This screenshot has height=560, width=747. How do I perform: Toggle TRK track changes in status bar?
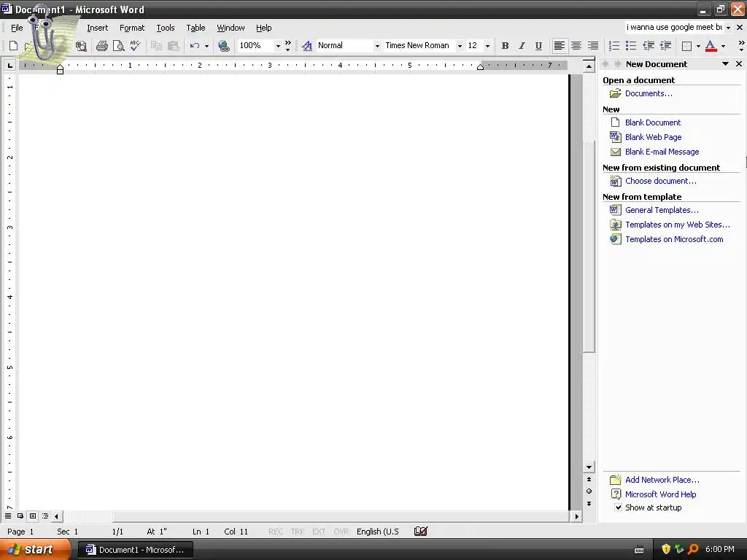coord(298,532)
